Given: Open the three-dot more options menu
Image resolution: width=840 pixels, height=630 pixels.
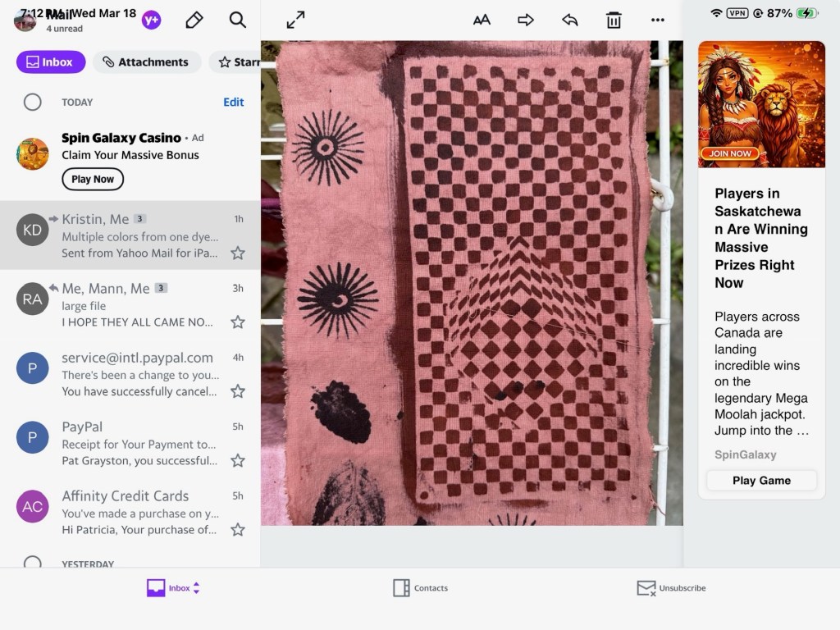Looking at the screenshot, I should click(x=658, y=21).
